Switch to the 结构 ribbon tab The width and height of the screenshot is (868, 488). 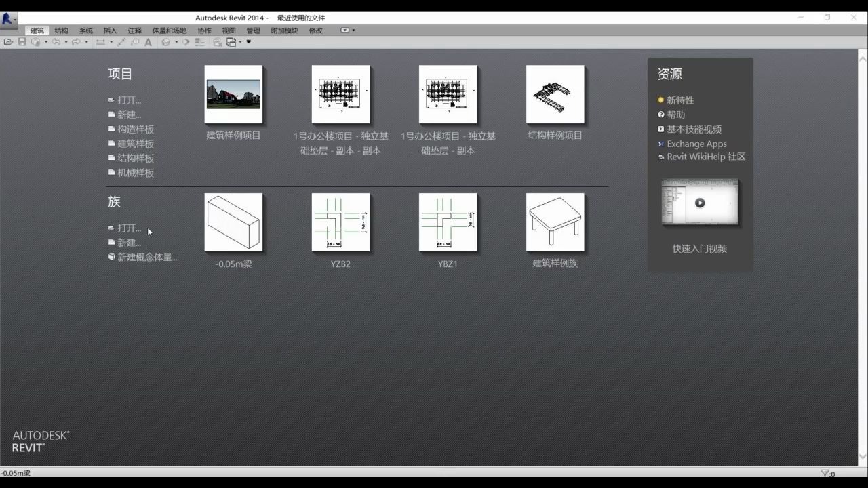61,30
